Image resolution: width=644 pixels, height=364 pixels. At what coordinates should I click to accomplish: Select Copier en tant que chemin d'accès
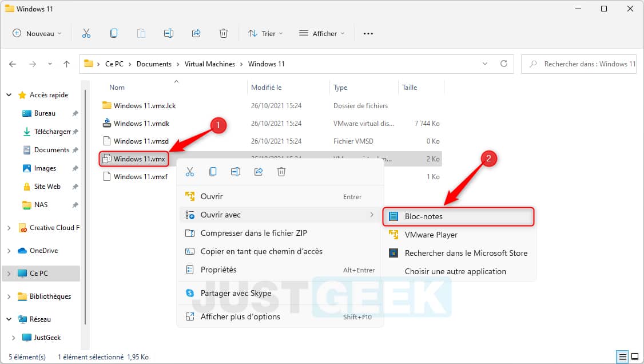(281, 251)
